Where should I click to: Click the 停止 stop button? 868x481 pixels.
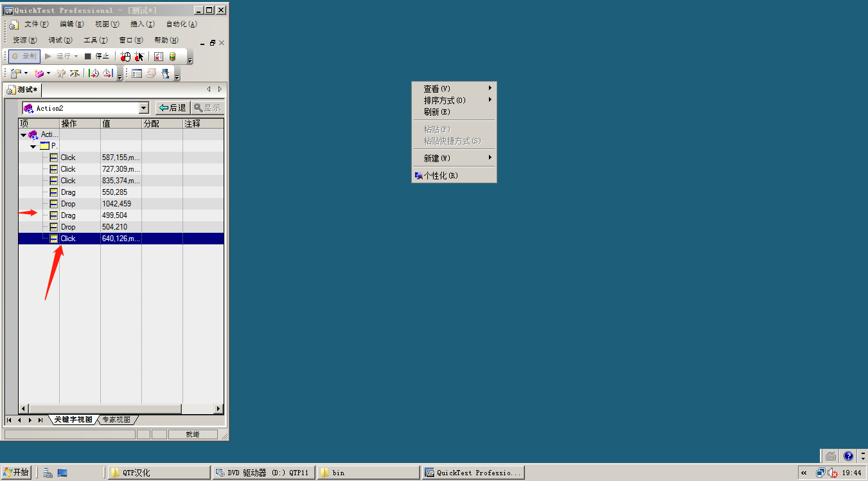(x=97, y=57)
